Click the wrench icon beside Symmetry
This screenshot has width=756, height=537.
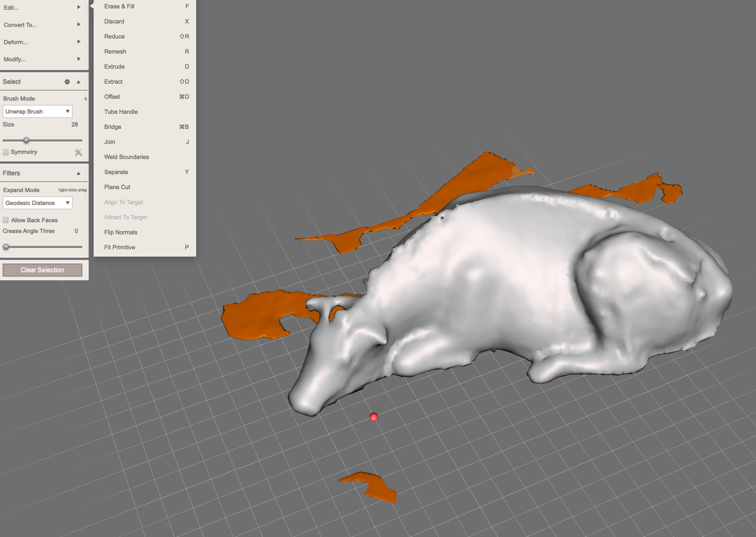[x=78, y=152]
